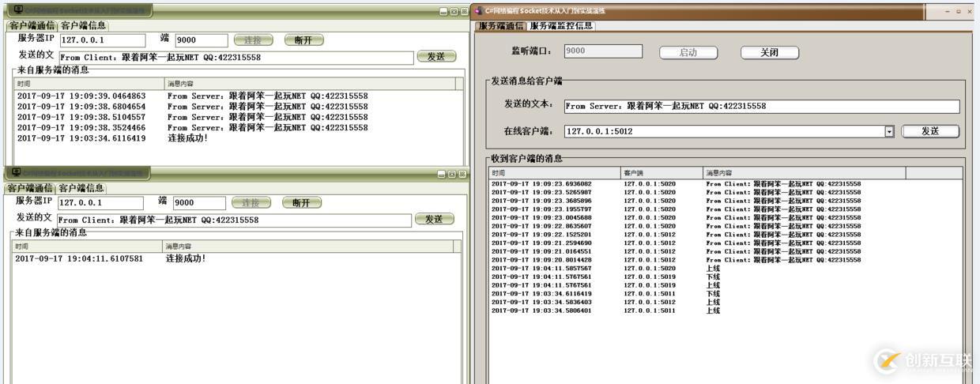Viewport: 980px width, 384px height.
Task: Focus 服务器IP field in lower client window
Action: click(x=100, y=203)
